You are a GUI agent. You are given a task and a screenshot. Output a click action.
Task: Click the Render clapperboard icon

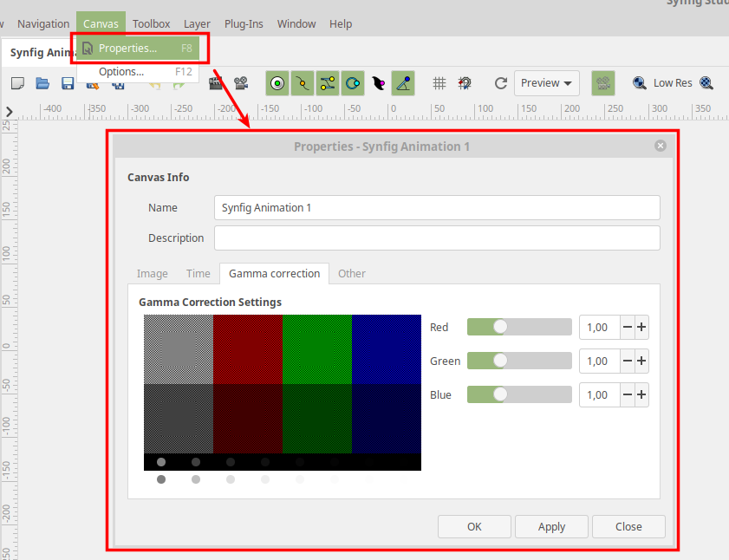point(215,83)
